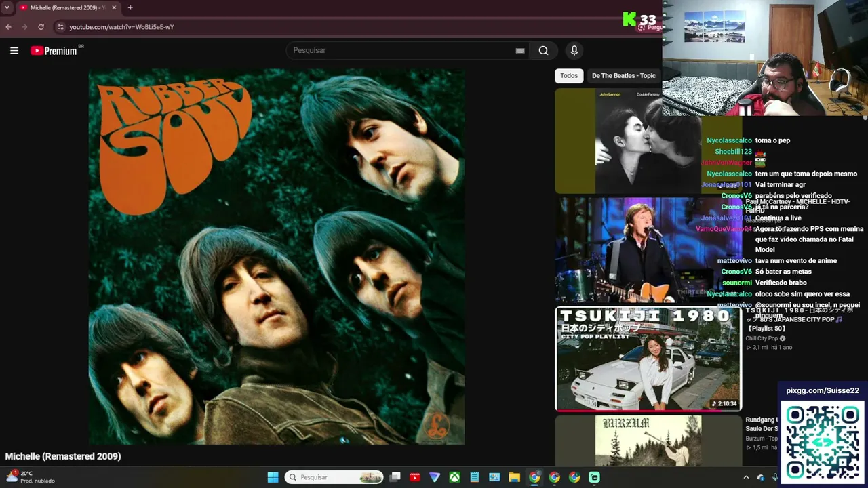Expand the browser tab search dropdown

(x=7, y=7)
